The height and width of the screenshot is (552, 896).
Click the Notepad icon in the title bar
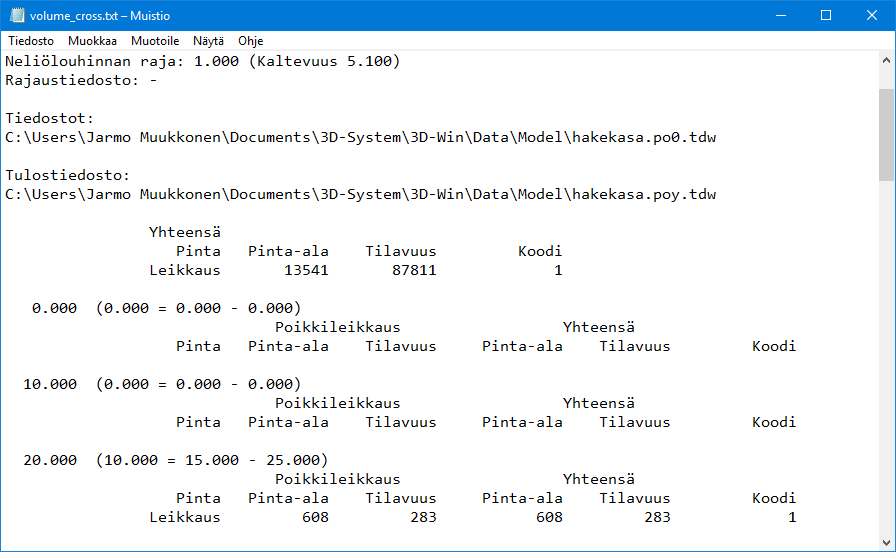coord(16,15)
